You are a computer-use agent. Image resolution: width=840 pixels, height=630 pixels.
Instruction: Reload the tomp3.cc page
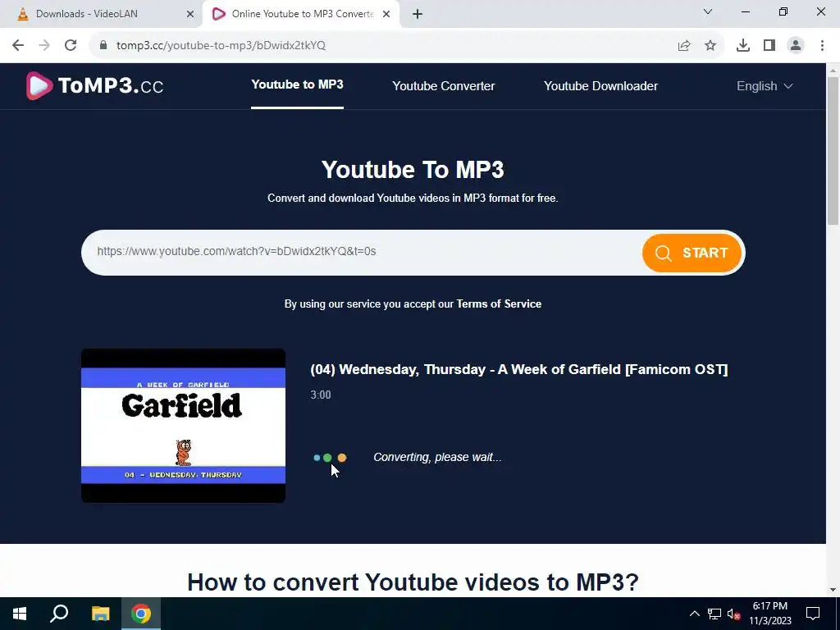[x=71, y=46]
